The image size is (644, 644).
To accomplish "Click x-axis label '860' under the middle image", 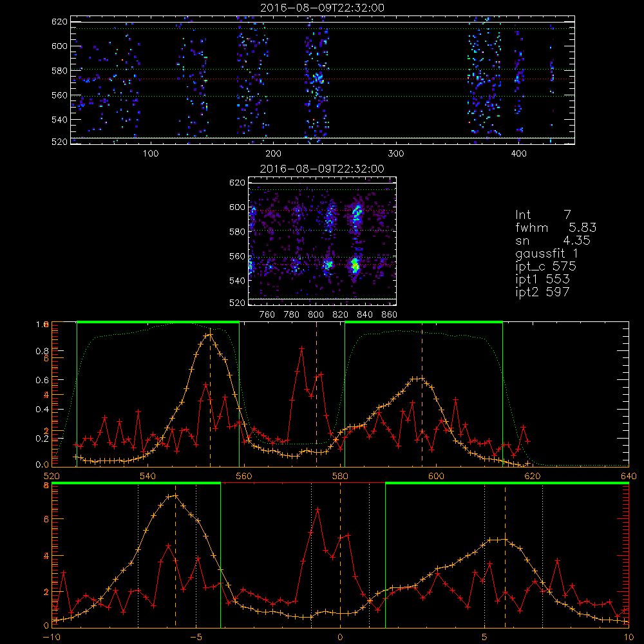I will click(390, 315).
